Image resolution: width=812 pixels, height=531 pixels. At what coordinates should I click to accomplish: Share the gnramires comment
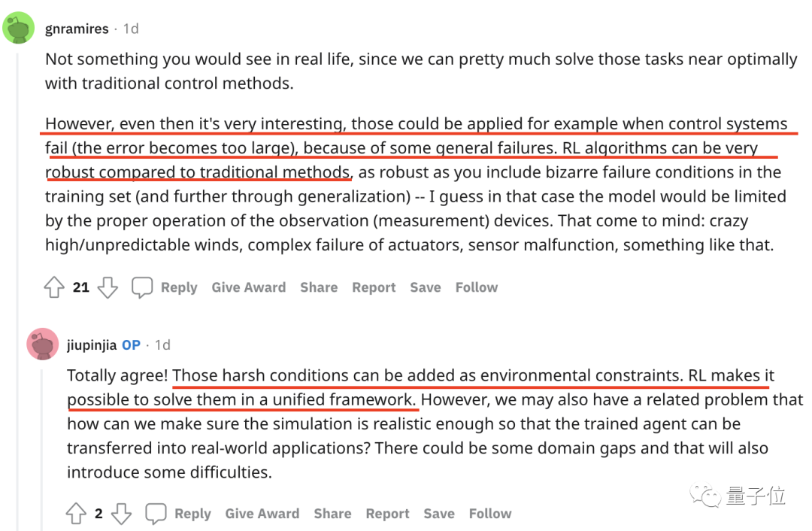(319, 287)
